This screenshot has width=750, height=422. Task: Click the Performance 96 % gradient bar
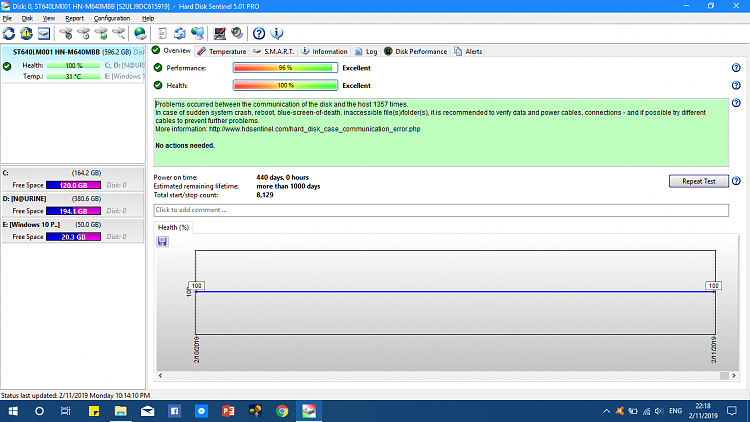pyautogui.click(x=285, y=68)
